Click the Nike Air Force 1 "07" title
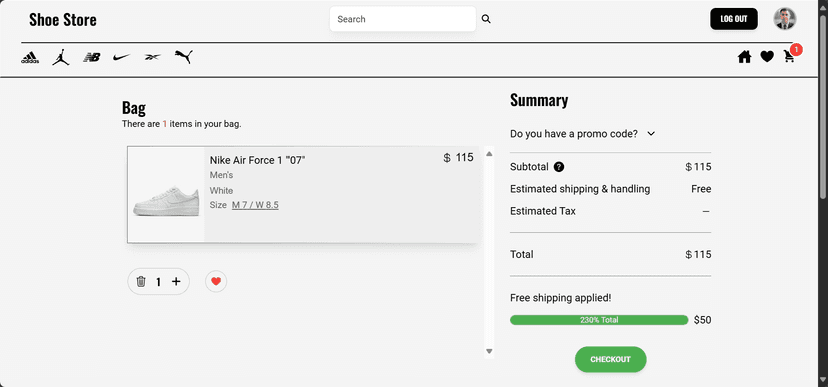 pyautogui.click(x=258, y=161)
